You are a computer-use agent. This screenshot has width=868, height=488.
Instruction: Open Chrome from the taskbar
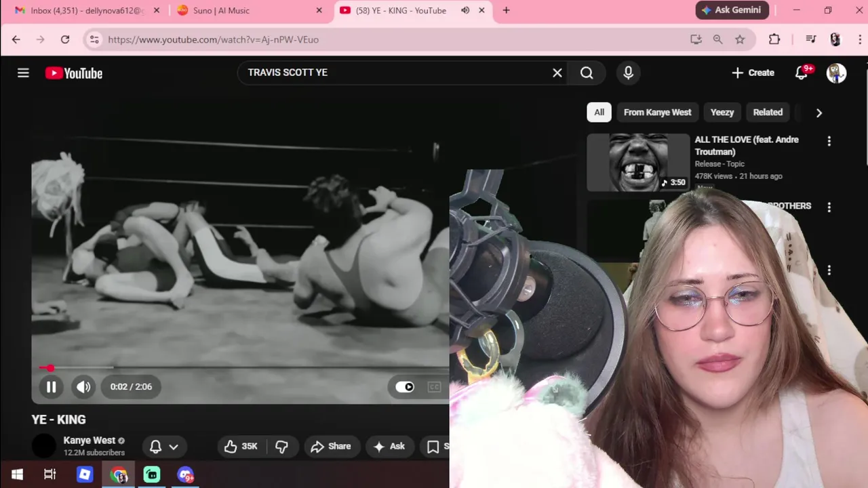point(119,474)
